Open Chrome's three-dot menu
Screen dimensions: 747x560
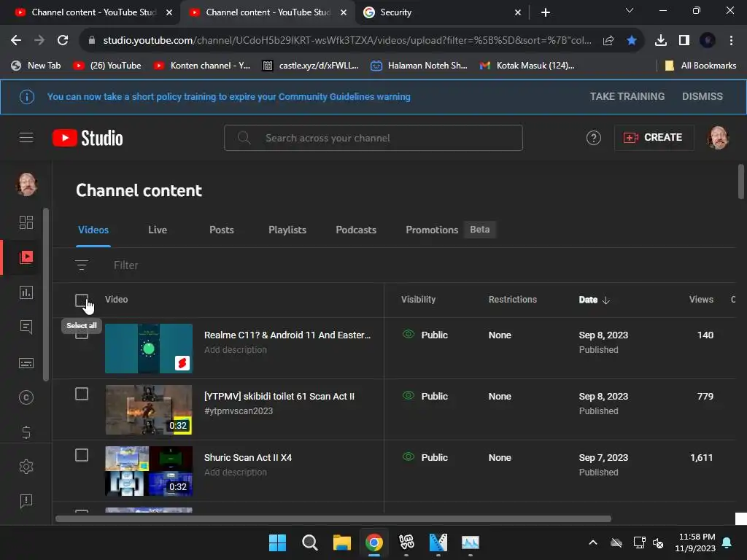coord(731,41)
